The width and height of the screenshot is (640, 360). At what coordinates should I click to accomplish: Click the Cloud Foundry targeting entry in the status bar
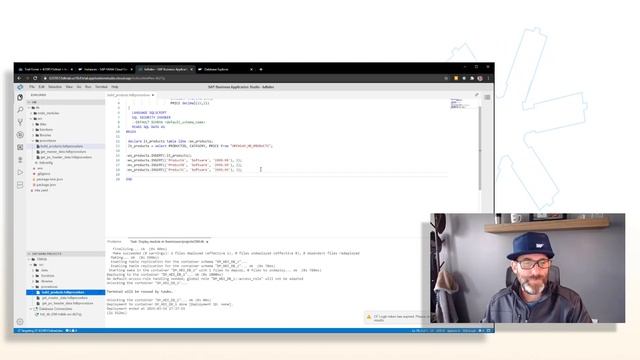click(x=40, y=331)
